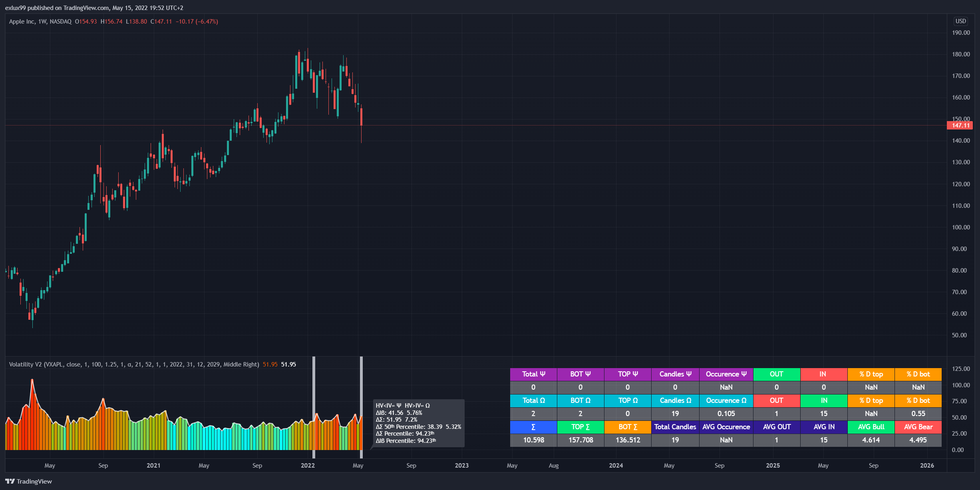
Task: Click the 0.55 % D bot value
Action: (918, 414)
